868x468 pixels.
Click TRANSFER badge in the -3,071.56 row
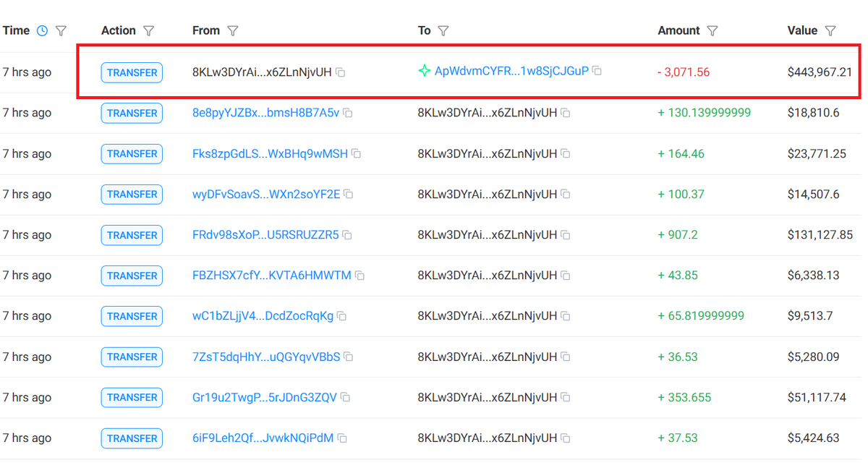pos(132,72)
